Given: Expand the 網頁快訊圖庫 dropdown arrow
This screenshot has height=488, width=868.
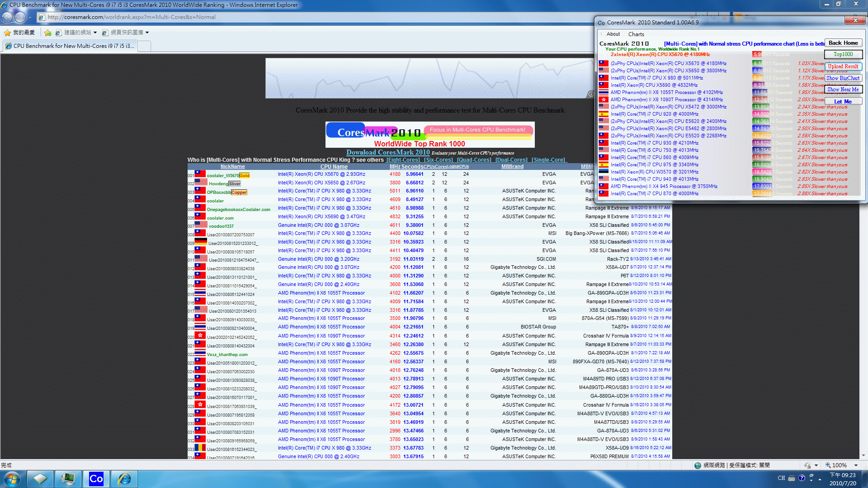Looking at the screenshot, I should 147,33.
